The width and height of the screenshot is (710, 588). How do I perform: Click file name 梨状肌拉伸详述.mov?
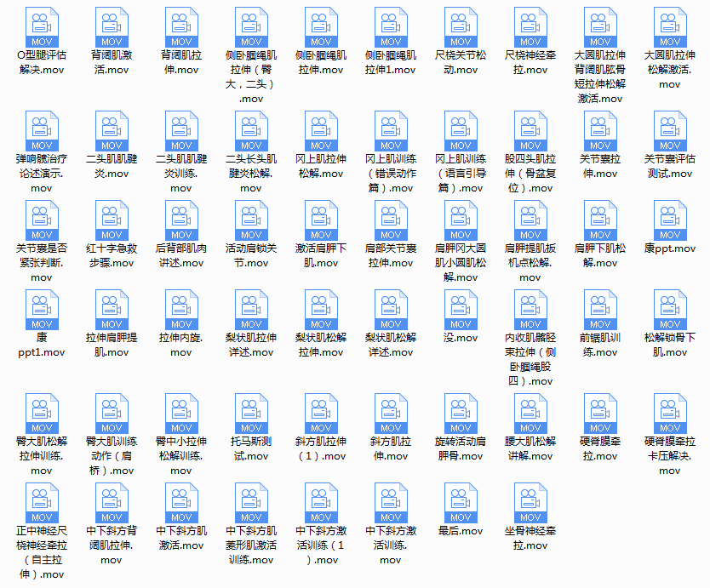tap(251, 345)
